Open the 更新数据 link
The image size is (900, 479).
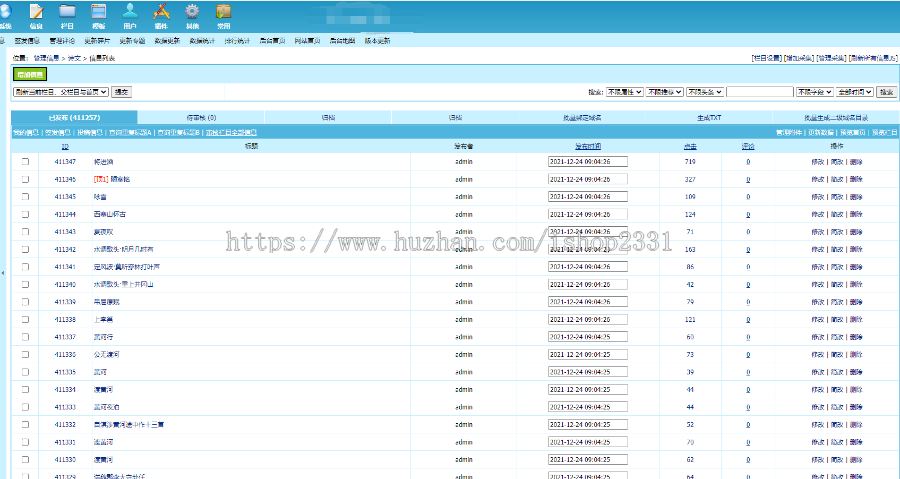tap(821, 133)
